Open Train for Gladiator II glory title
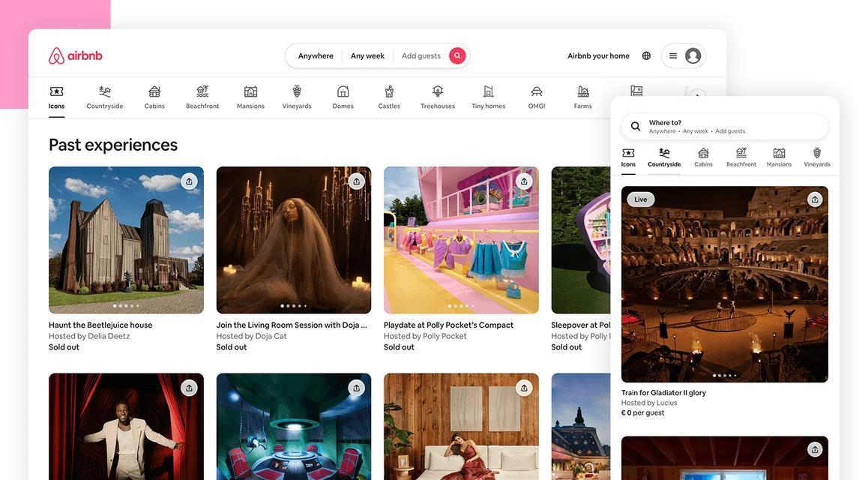This screenshot has height=480, width=868. tap(663, 392)
